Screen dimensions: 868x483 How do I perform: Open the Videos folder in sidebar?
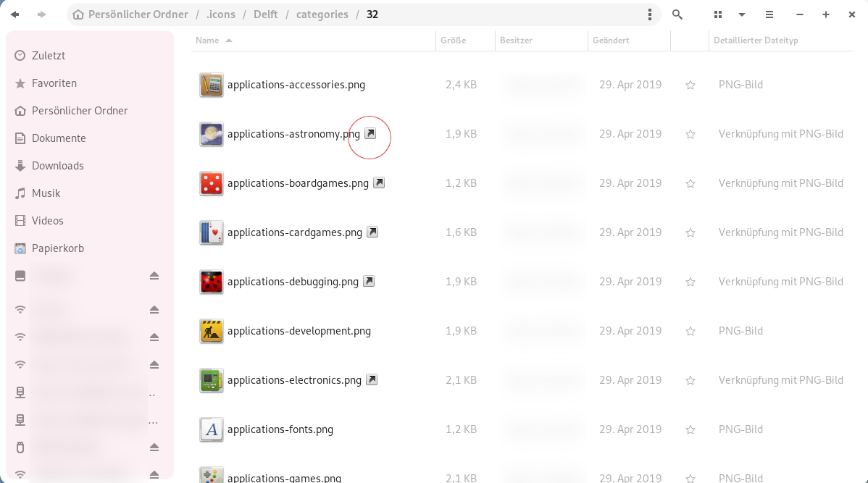[x=48, y=220]
